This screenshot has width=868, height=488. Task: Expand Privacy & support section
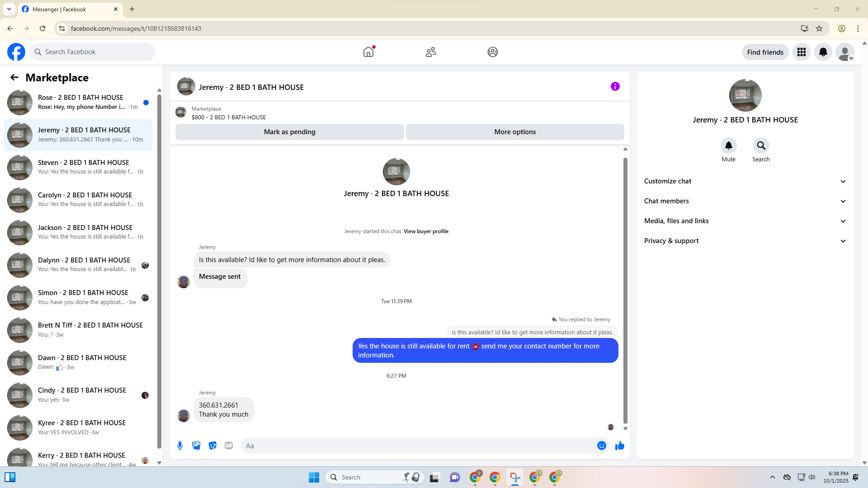pos(745,241)
